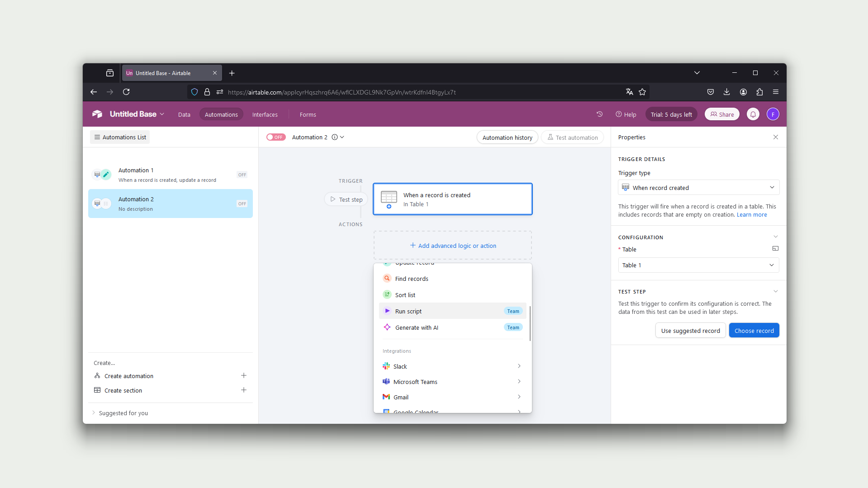
Task: Click the Trial: 5 days left badge
Action: pyautogui.click(x=671, y=114)
